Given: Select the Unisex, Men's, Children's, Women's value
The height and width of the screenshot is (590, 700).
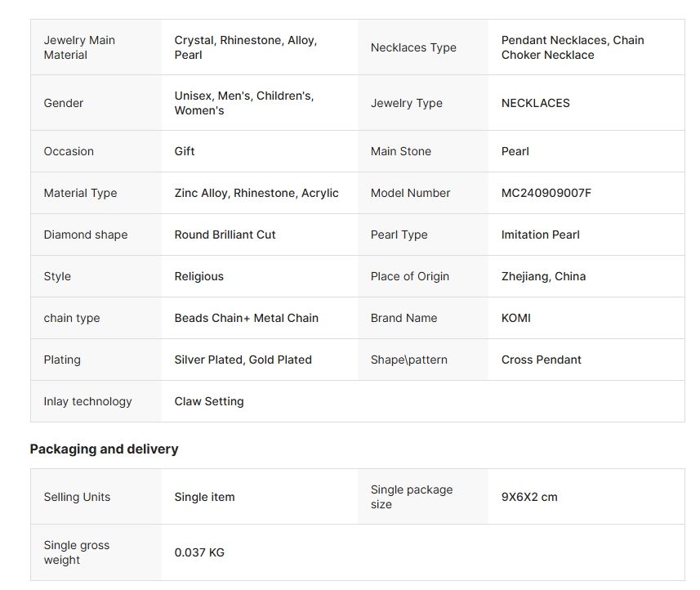Looking at the screenshot, I should click(243, 103).
